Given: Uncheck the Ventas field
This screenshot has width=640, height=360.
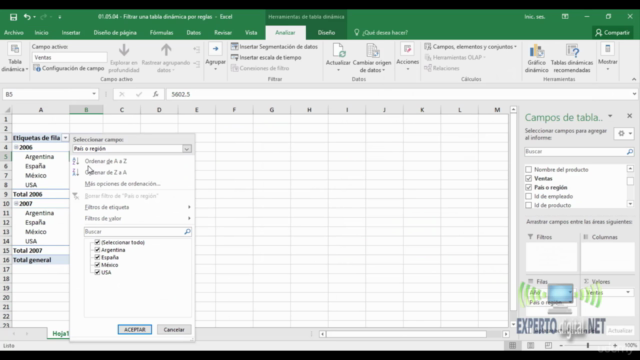Looking at the screenshot, I should (529, 178).
